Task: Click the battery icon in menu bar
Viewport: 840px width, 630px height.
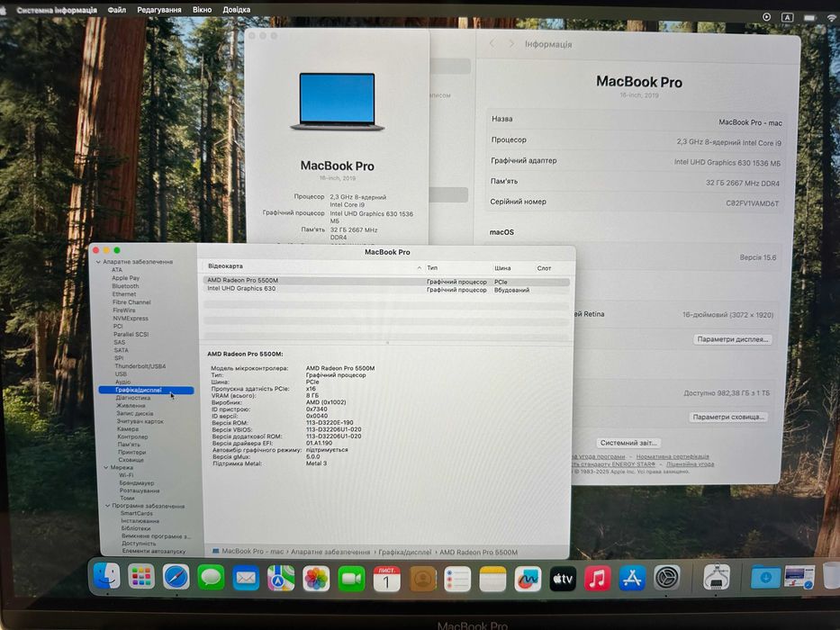Action: (x=809, y=18)
